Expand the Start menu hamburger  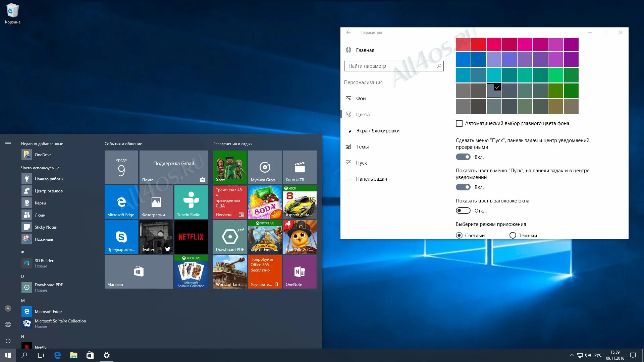8,143
